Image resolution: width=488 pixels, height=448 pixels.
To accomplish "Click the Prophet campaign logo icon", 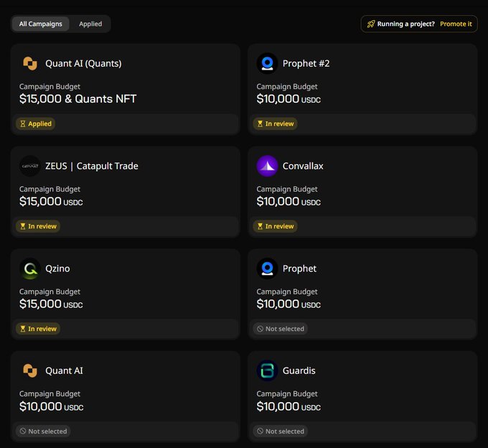I will (267, 269).
